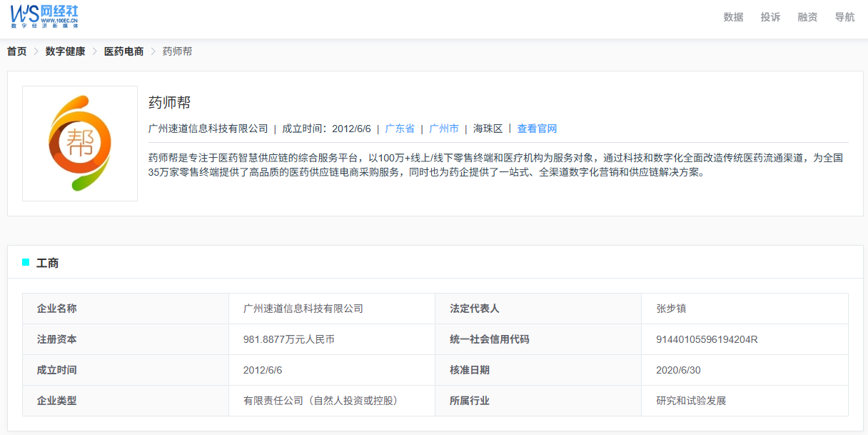Click the 药师帮 company logo image
The image size is (868, 435).
(80, 144)
